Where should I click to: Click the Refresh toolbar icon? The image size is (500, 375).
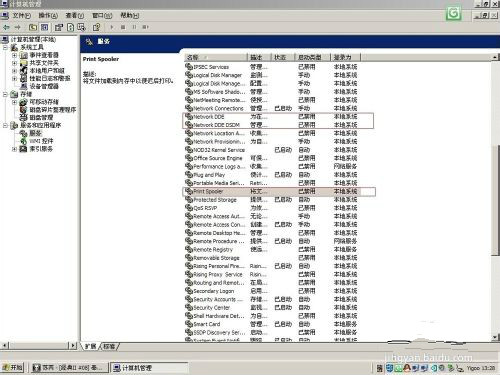pyautogui.click(x=70, y=27)
